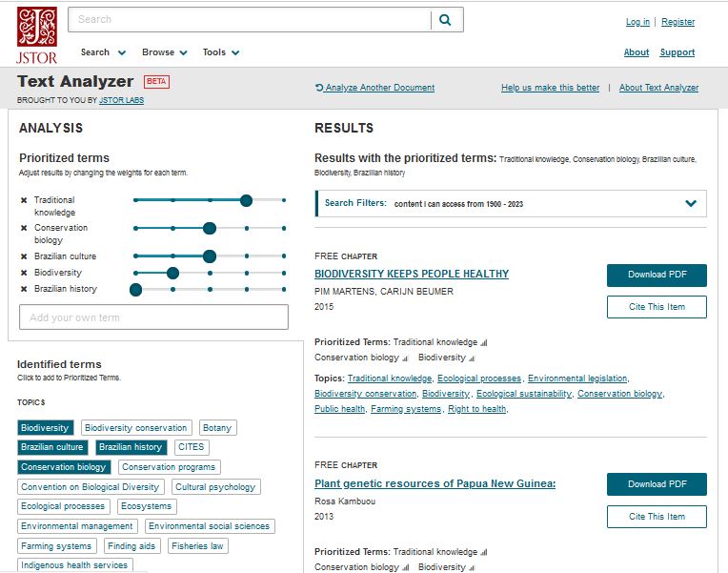Click Biodiversity weight slider handle
This screenshot has width=728, height=573.
click(x=172, y=274)
